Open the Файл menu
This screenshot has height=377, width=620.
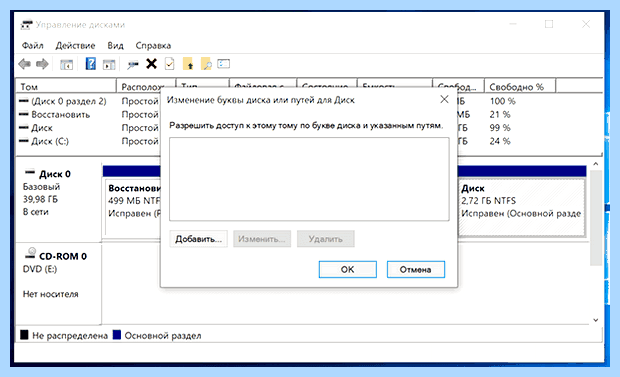pyautogui.click(x=32, y=45)
